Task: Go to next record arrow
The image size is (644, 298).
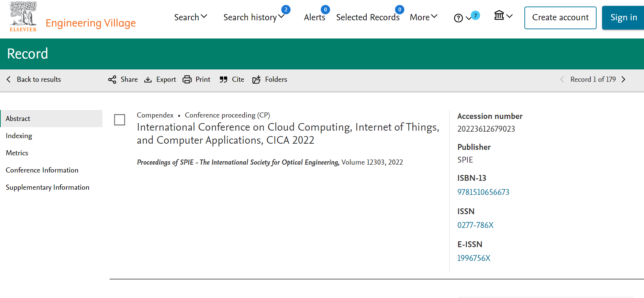Action: [623, 79]
